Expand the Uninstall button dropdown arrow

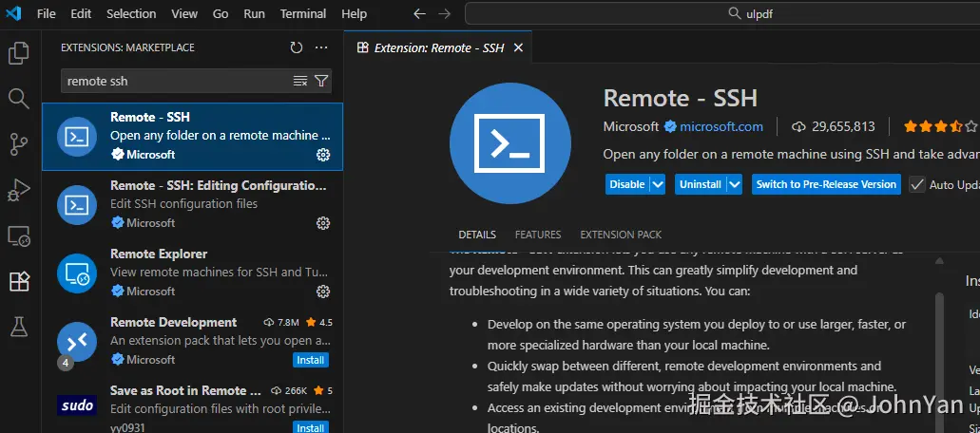click(734, 184)
